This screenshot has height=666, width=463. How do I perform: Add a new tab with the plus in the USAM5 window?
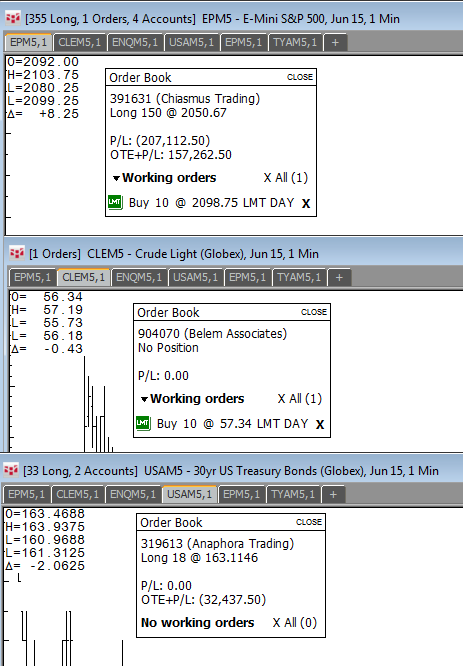333,494
